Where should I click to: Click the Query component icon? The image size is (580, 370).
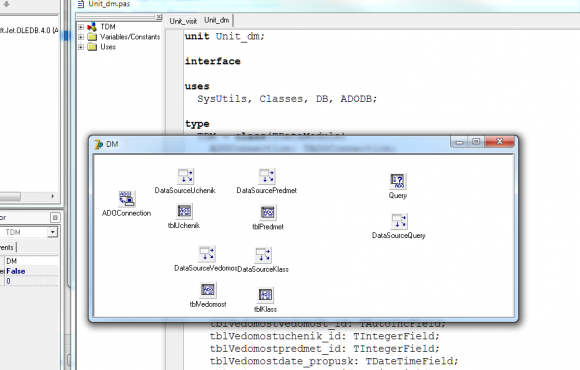398,181
